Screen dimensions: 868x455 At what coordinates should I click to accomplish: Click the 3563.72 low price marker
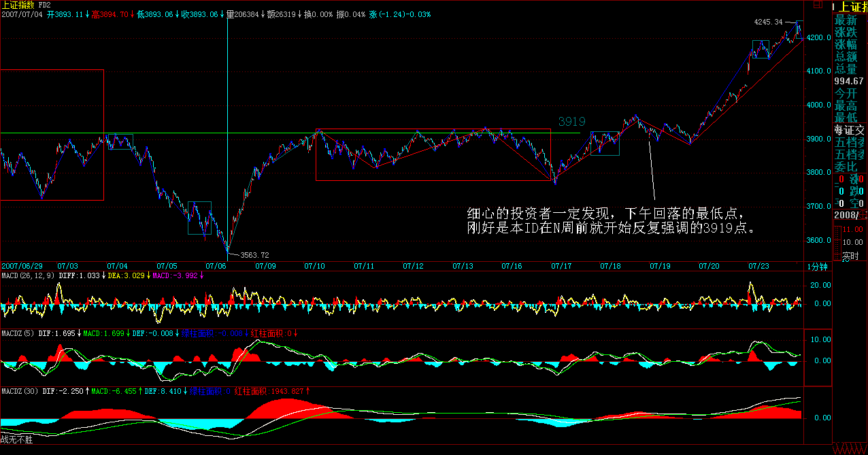point(255,255)
